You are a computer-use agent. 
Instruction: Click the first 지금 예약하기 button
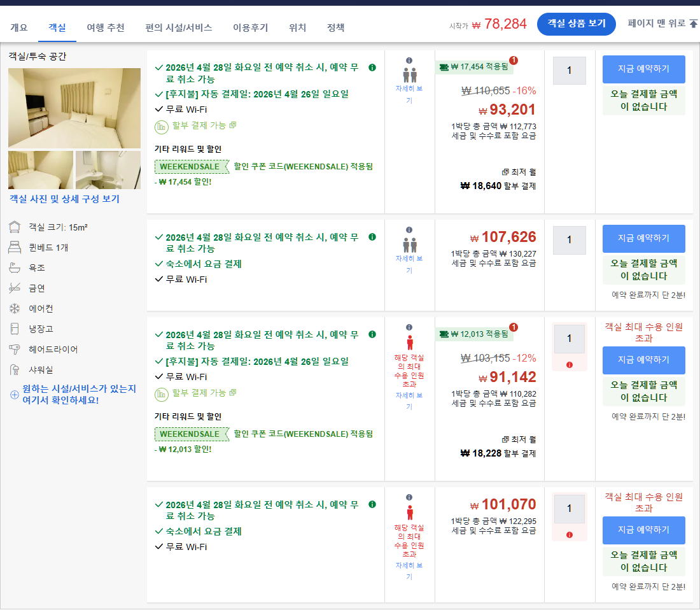[x=643, y=69]
